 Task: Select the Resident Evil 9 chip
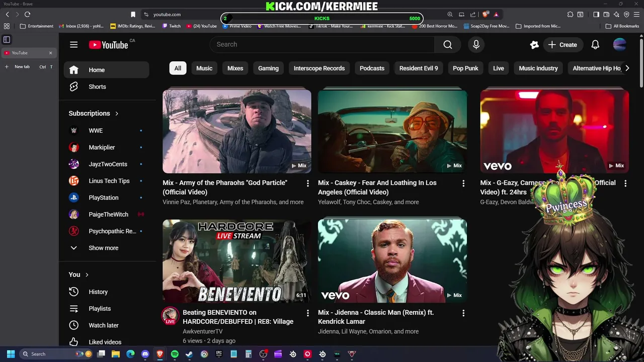coord(419,68)
